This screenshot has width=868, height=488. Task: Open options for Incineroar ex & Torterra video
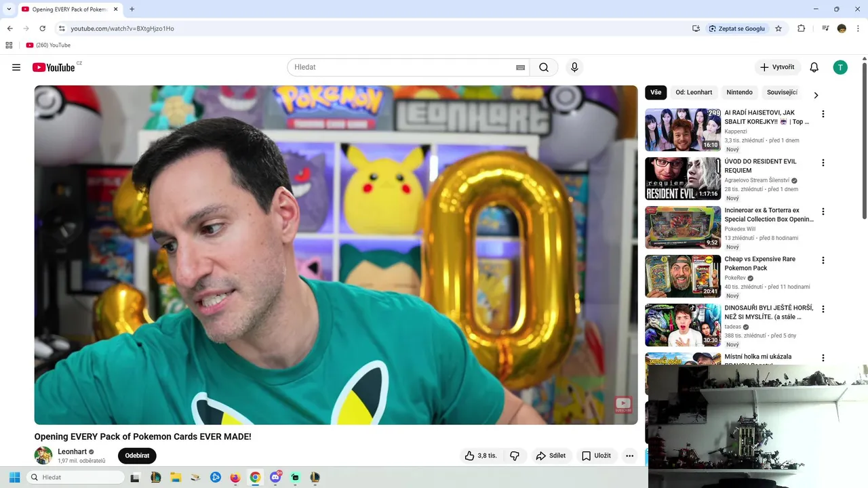click(x=823, y=211)
